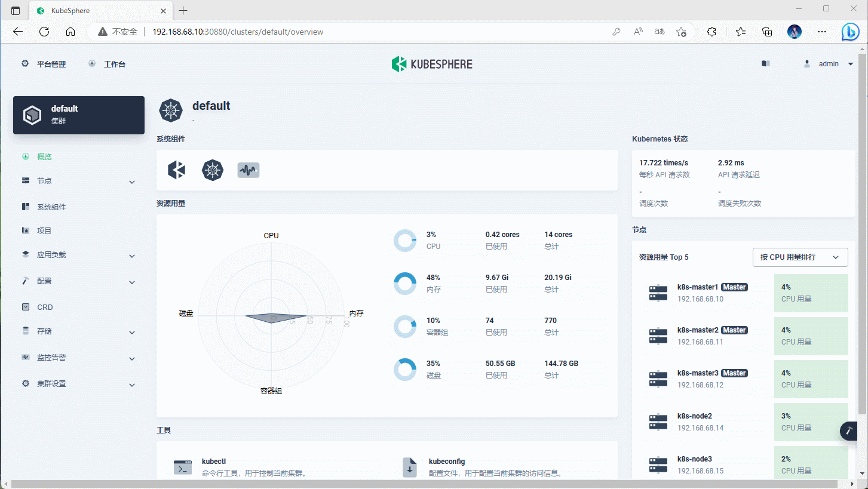Click the 磁盘 usage donut chart
Viewport: 868px width, 489px height.
click(x=405, y=370)
